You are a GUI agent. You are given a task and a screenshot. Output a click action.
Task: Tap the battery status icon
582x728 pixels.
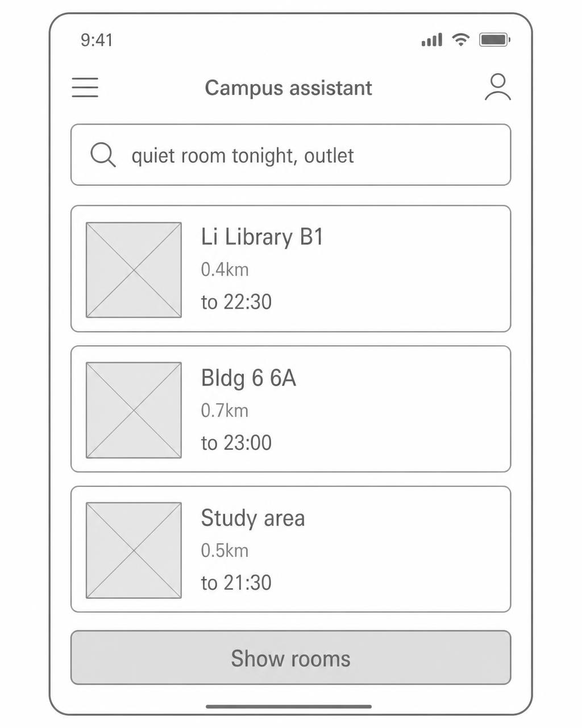point(495,39)
